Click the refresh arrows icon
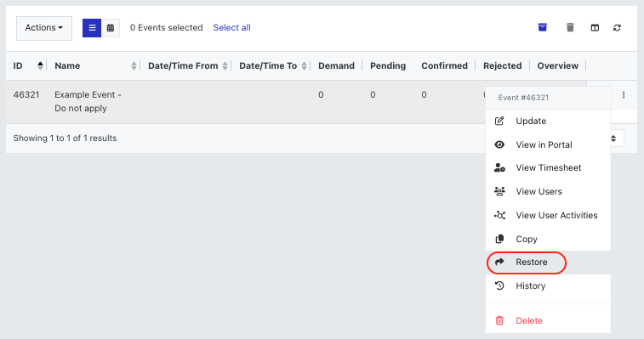This screenshot has width=644, height=339. point(617,28)
